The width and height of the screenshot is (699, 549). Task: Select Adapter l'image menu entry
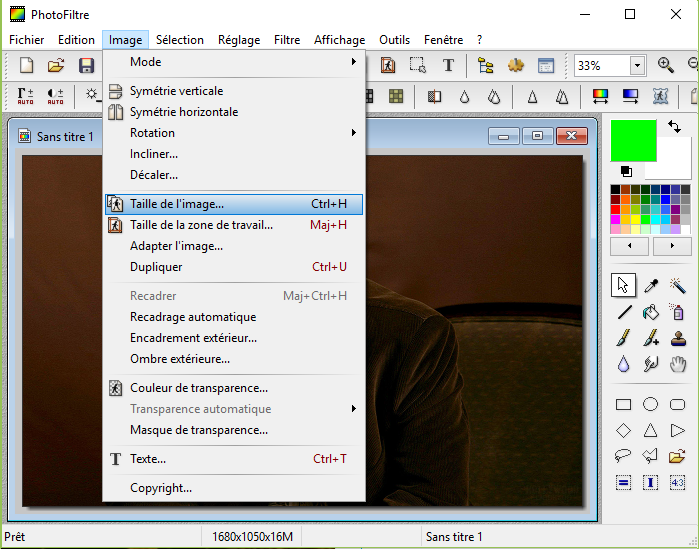tap(234, 246)
